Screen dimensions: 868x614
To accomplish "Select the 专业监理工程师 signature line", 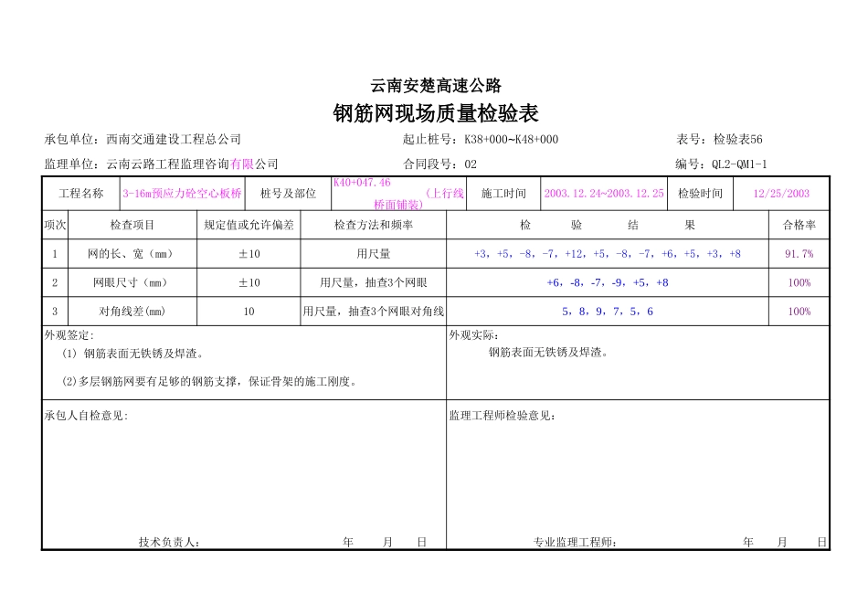I will point(576,541).
